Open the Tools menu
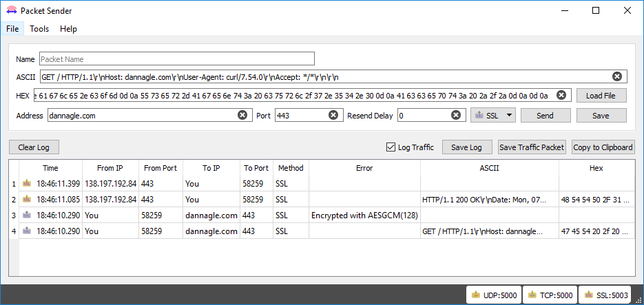 [39, 29]
